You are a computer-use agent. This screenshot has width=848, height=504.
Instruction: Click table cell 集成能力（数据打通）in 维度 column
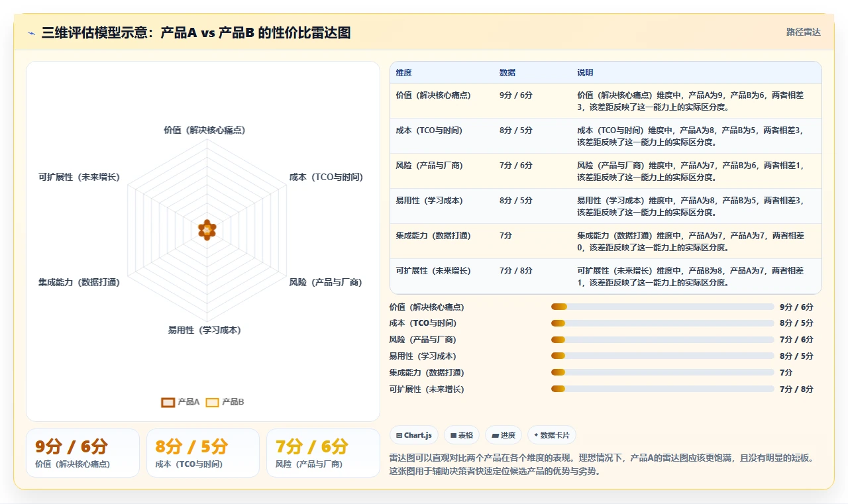[x=433, y=236]
